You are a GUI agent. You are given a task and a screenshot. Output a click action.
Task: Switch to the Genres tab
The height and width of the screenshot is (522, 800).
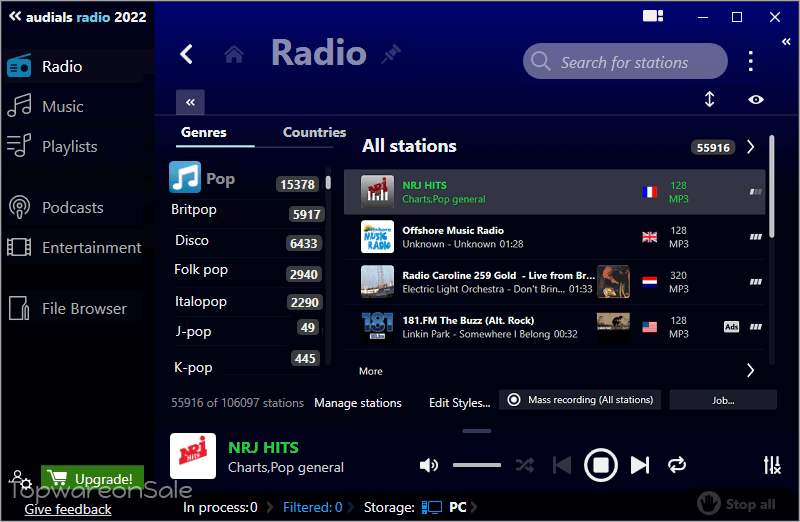(x=204, y=132)
